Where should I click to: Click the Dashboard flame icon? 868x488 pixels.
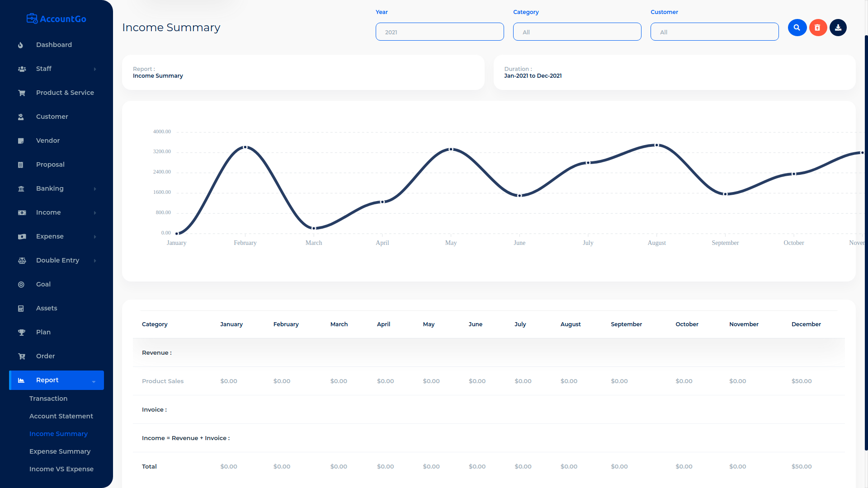click(x=21, y=45)
